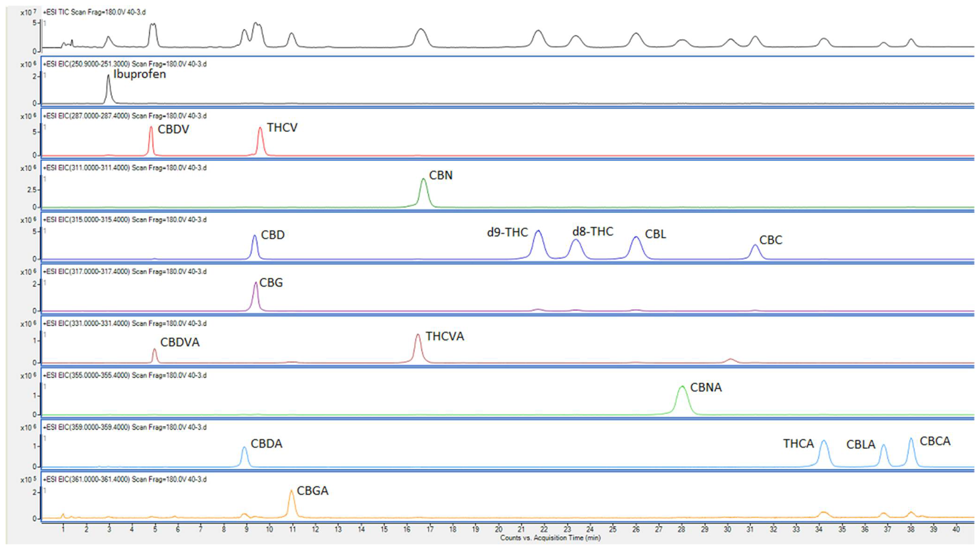Image resolution: width=980 pixels, height=550 pixels.
Task: Click the Counts vs. Acquisition Time axis label
Action: 550,538
